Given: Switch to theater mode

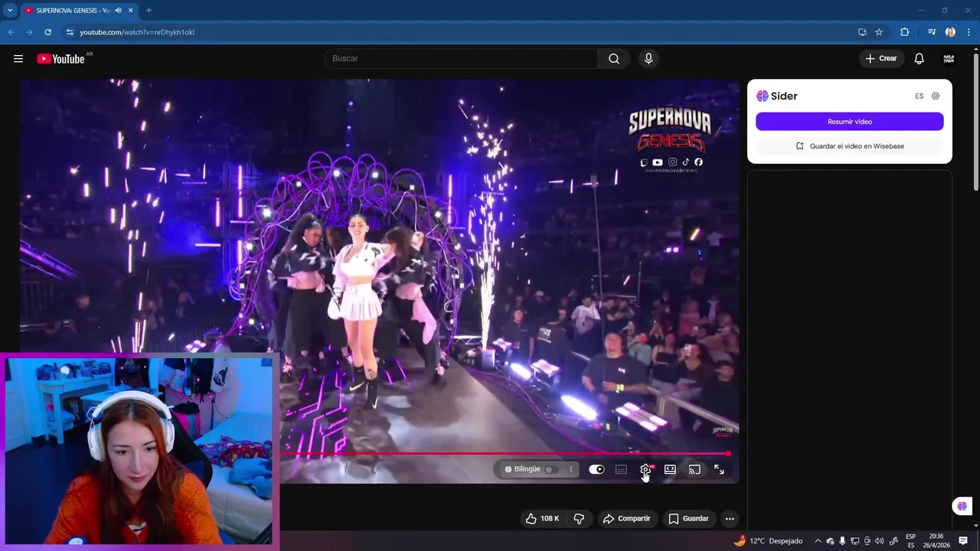Looking at the screenshot, I should (x=670, y=469).
